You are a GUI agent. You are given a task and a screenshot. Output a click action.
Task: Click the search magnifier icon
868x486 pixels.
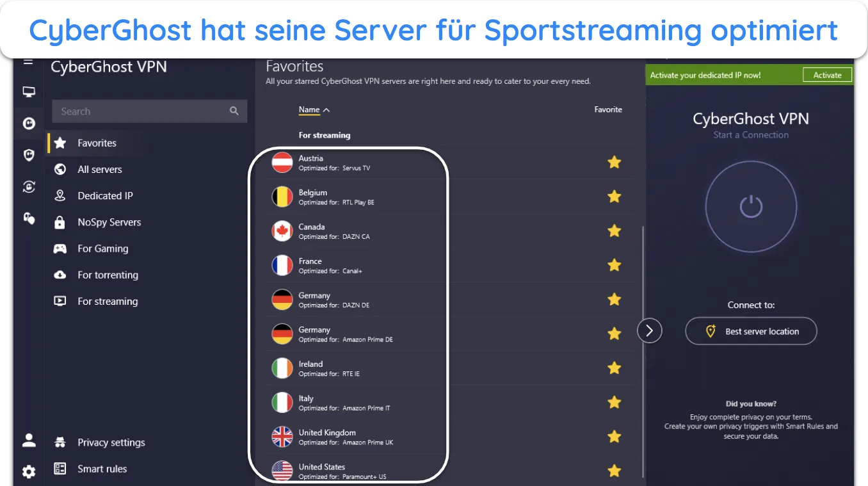234,111
